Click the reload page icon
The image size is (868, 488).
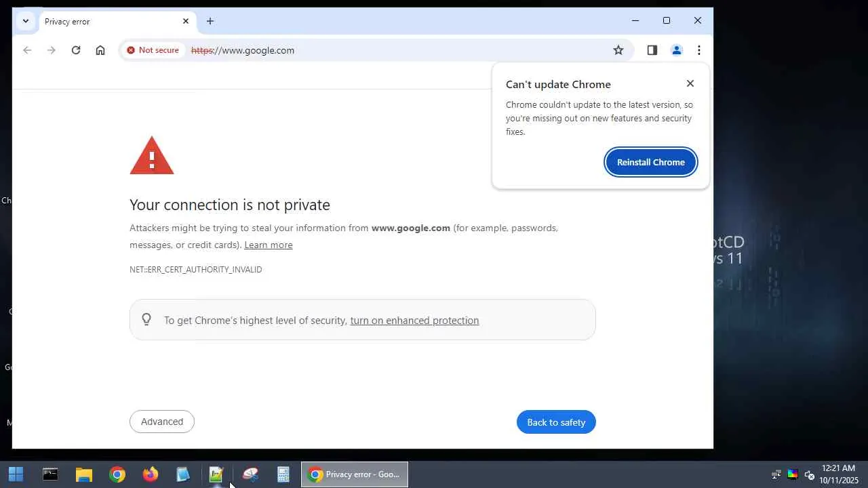[76, 50]
